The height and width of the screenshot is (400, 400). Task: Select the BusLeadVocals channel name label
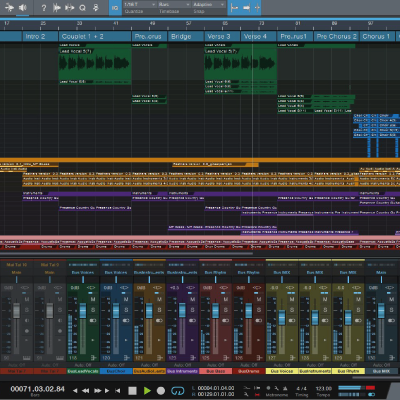(83, 371)
